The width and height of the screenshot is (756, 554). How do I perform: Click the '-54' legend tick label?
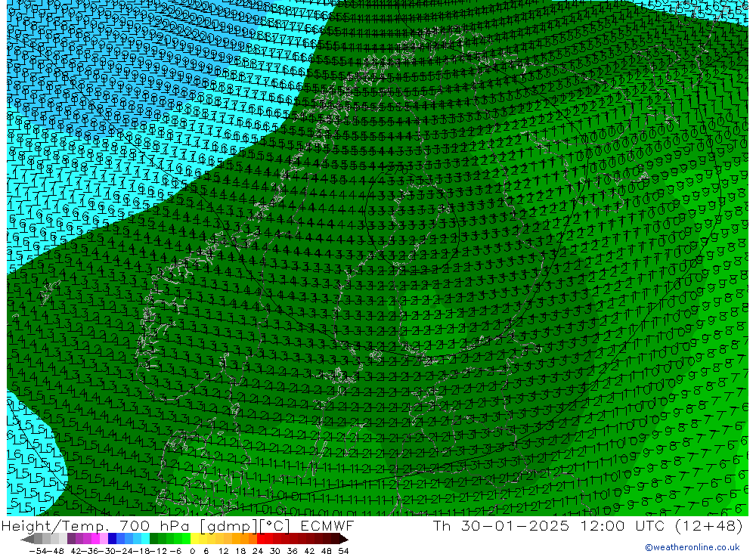38,551
